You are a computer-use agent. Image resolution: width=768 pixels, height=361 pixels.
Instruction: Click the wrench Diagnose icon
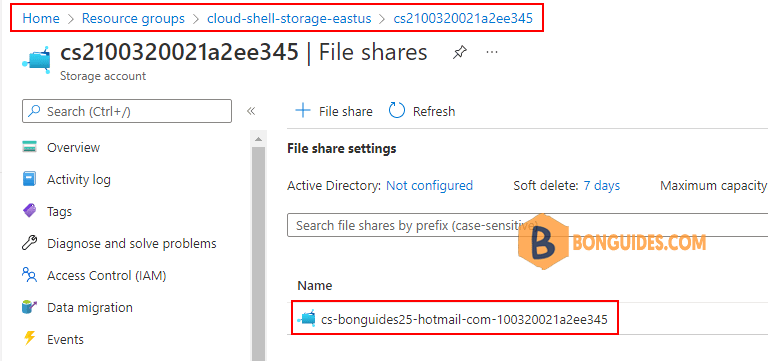click(30, 243)
